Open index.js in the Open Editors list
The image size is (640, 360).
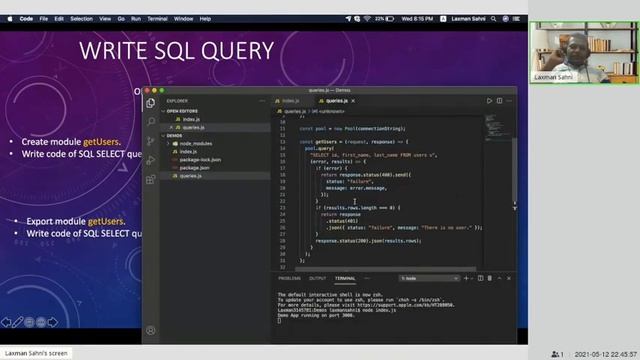point(191,119)
